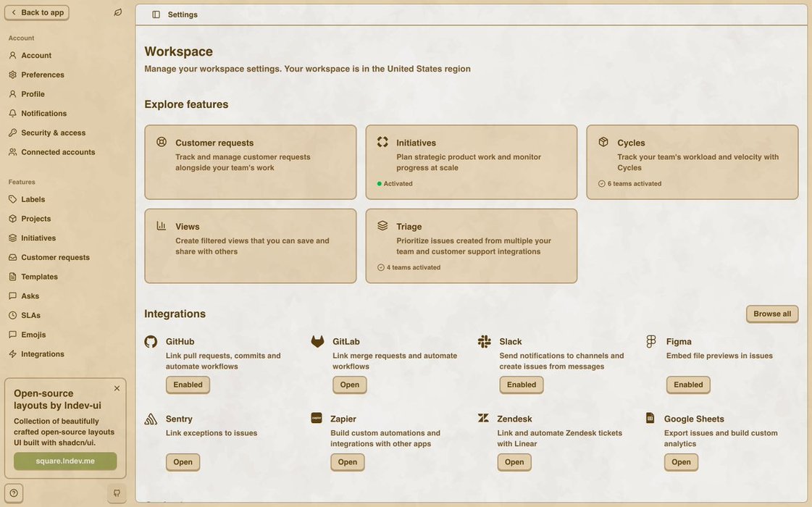This screenshot has height=507, width=812.
Task: Click the Projects cube icon in sidebar
Action: [13, 219]
